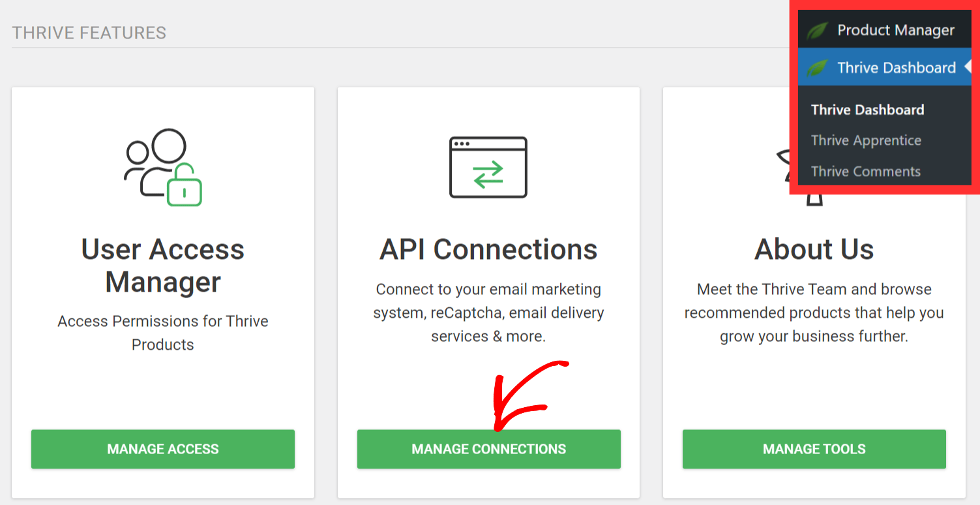
Task: Click the THRIVE FEATURES section title
Action: pyautogui.click(x=89, y=33)
